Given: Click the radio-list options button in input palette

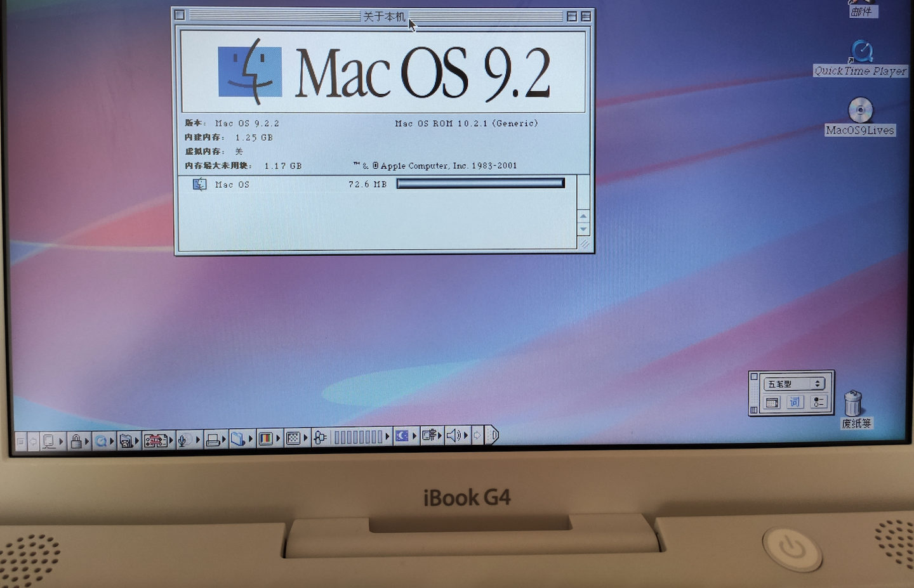Looking at the screenshot, I should tap(818, 402).
